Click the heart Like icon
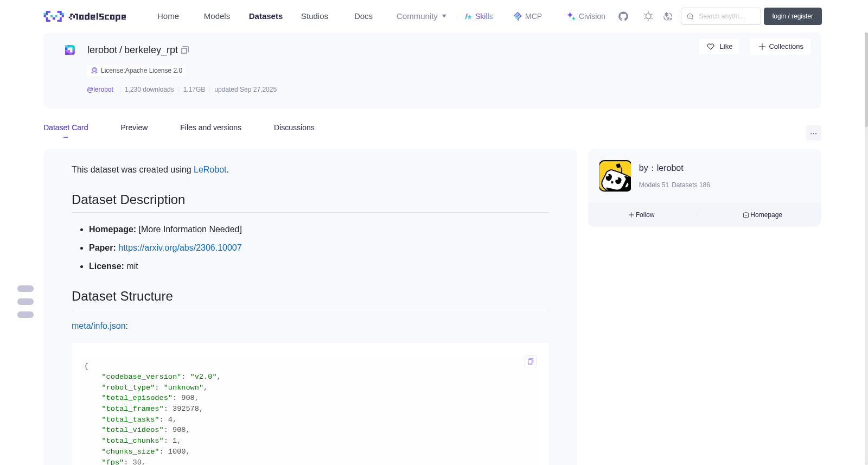This screenshot has height=465, width=868. pos(711,47)
